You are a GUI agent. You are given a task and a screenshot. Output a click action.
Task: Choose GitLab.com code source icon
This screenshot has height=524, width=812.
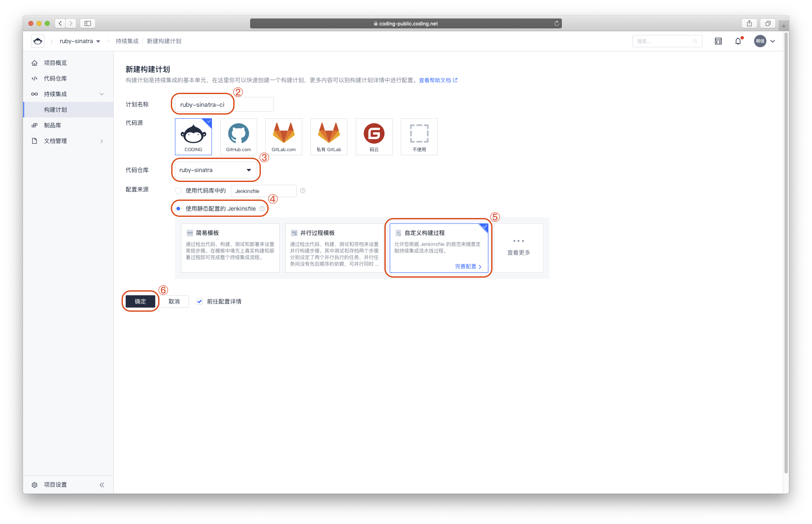click(283, 136)
